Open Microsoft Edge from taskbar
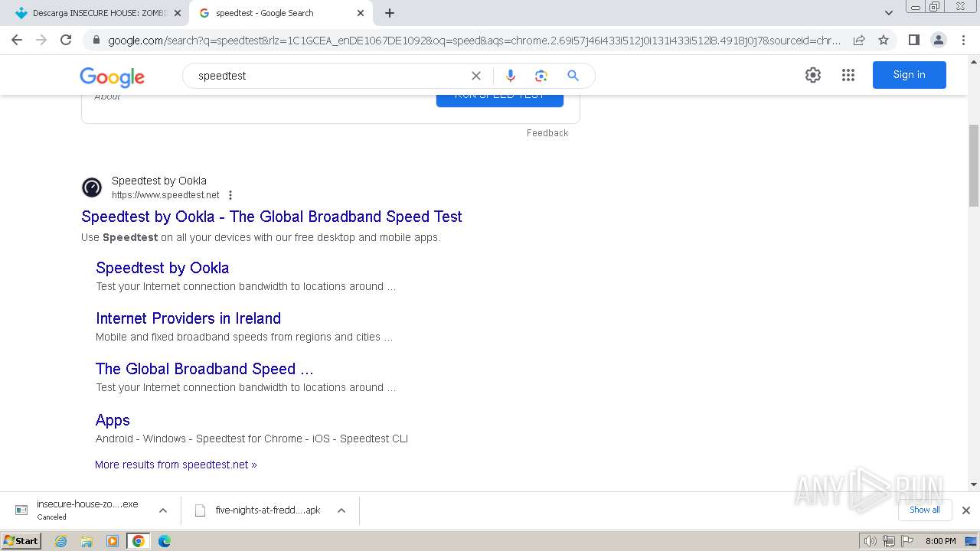The width and height of the screenshot is (980, 551). [x=165, y=541]
